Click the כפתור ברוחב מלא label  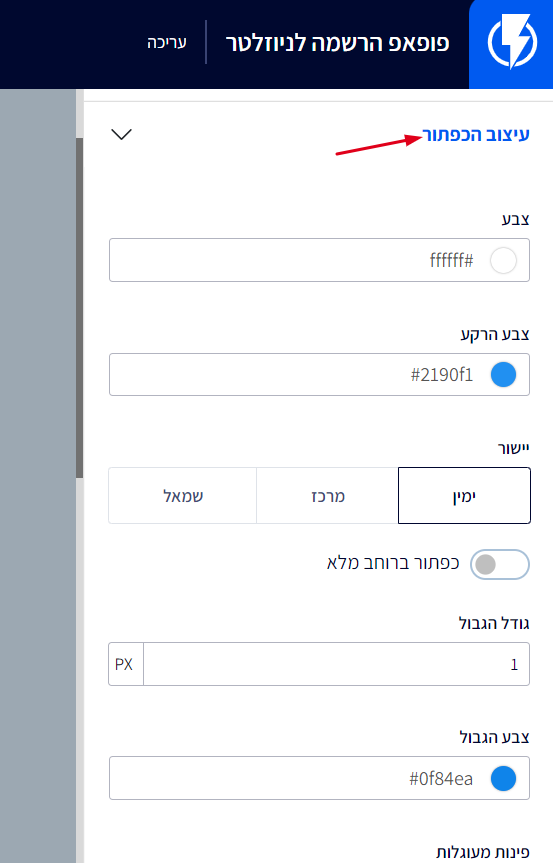pyautogui.click(x=393, y=563)
